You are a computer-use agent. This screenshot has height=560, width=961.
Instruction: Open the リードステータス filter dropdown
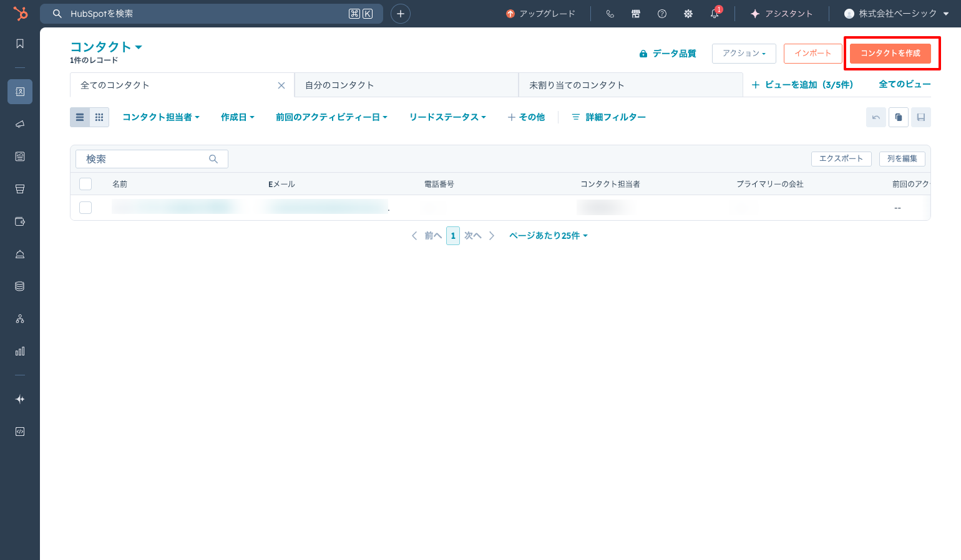click(447, 117)
